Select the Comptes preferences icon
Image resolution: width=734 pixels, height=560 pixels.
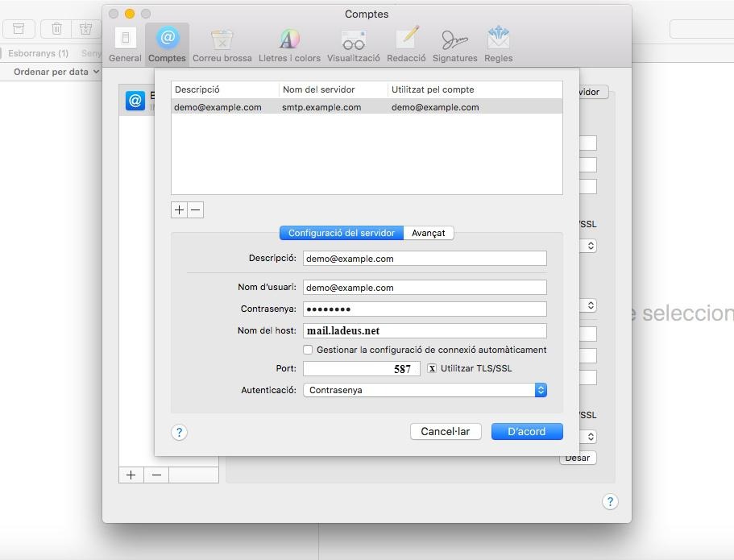point(167,44)
